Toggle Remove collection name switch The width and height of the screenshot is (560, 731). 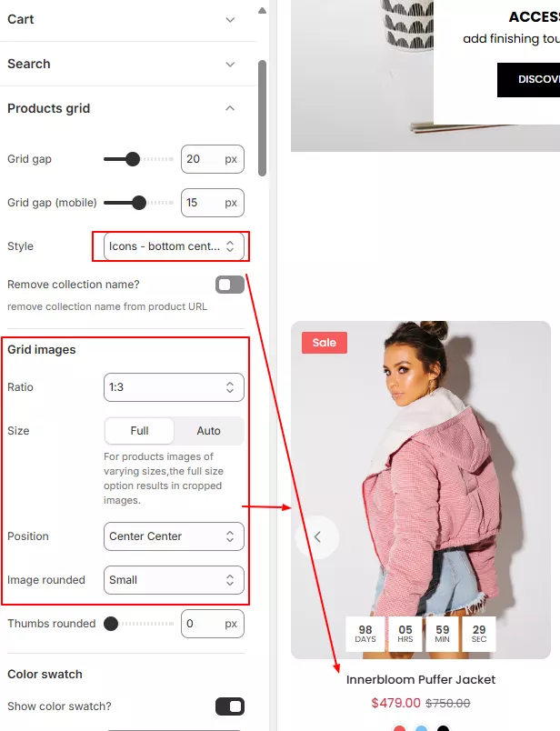(230, 285)
